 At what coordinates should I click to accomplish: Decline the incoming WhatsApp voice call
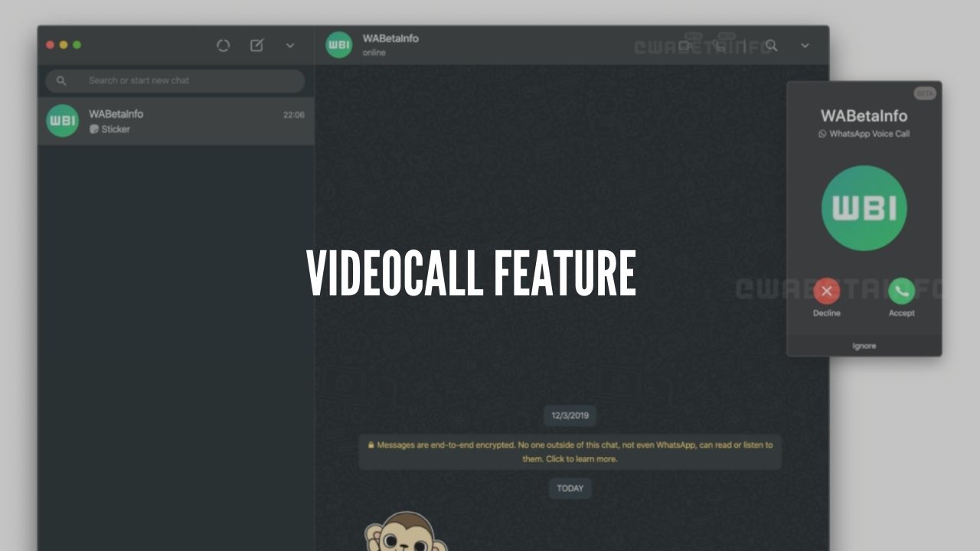[x=826, y=291]
